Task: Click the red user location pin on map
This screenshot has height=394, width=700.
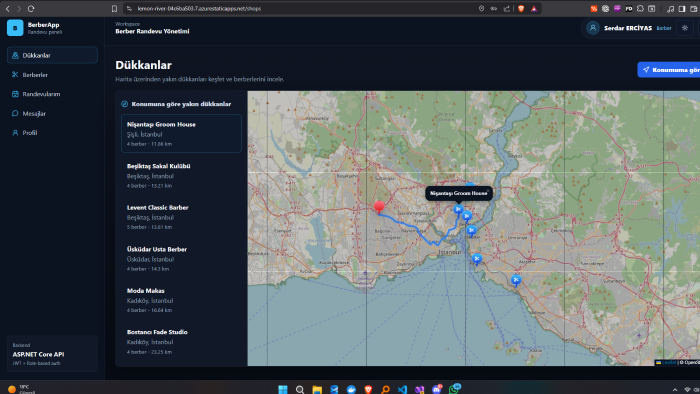Action: tap(379, 207)
